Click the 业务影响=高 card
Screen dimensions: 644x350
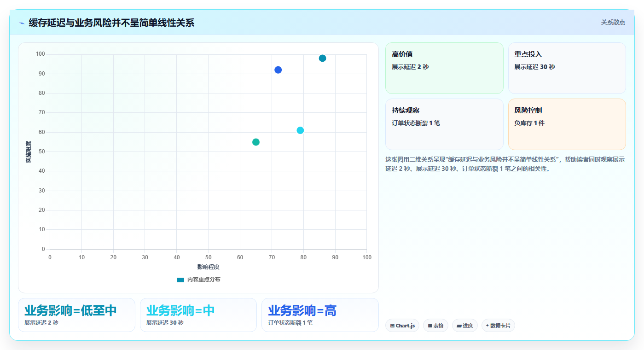[x=320, y=315]
